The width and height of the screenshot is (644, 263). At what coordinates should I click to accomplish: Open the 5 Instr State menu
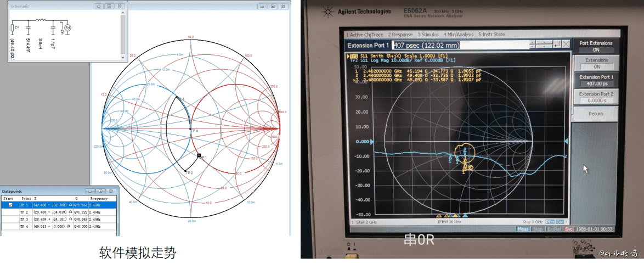coord(491,35)
